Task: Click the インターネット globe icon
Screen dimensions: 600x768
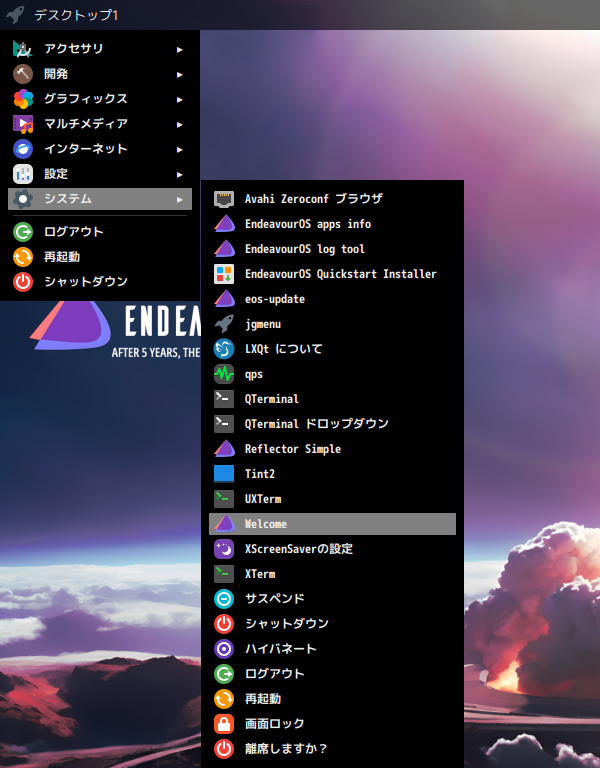Action: [x=23, y=149]
